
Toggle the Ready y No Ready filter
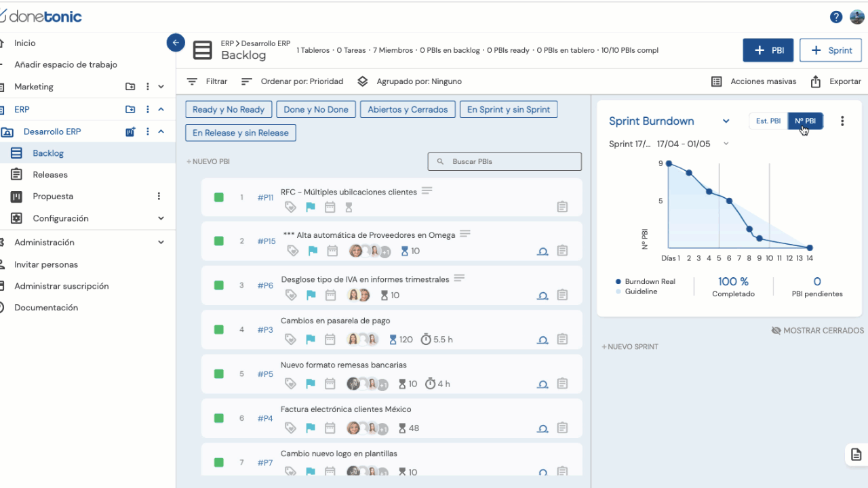tap(229, 110)
